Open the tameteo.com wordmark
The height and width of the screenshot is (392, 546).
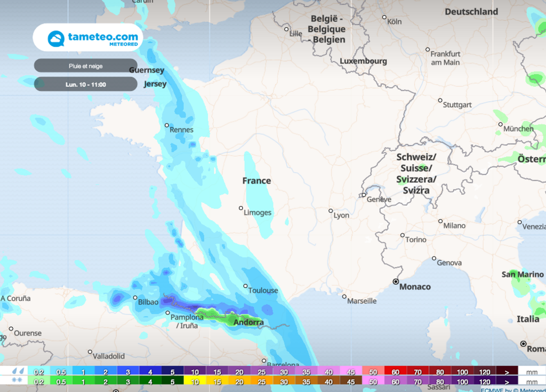(103, 37)
